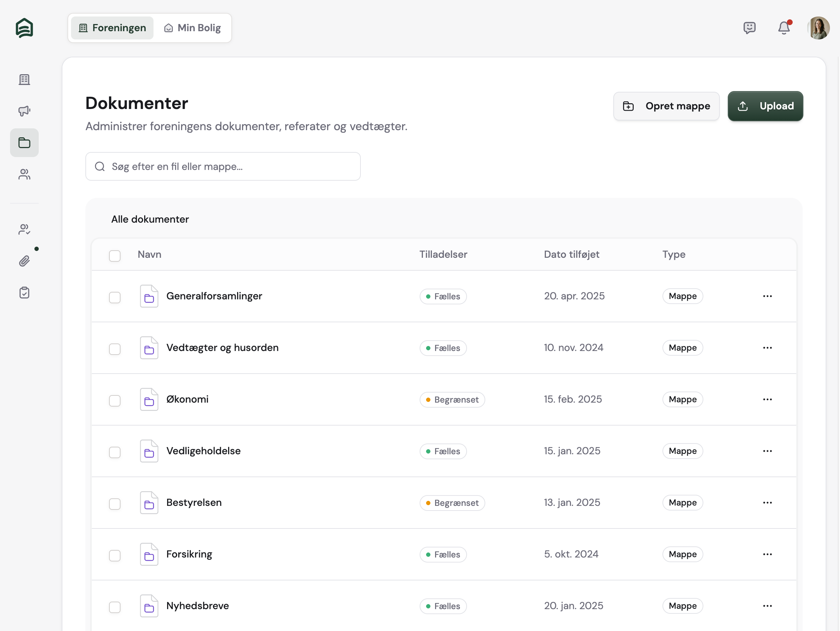This screenshot has height=631, width=840.
Task: Open the members people sidebar icon
Action: click(24, 174)
